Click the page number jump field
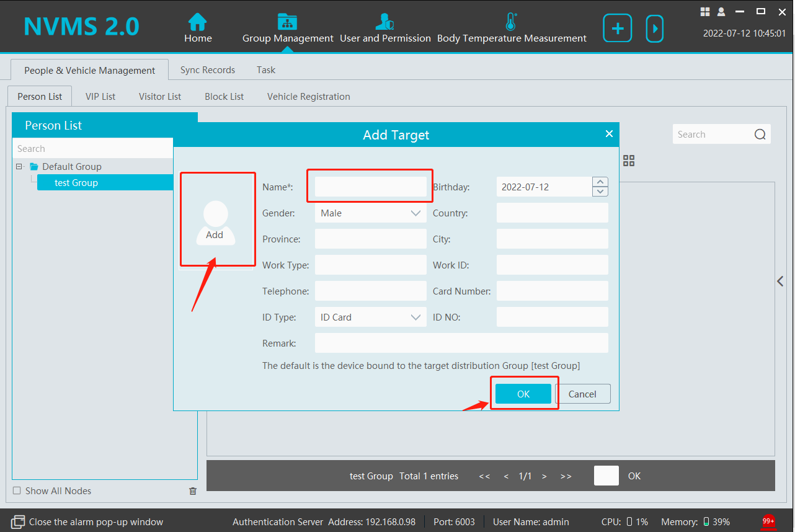This screenshot has height=532, width=795. 606,476
